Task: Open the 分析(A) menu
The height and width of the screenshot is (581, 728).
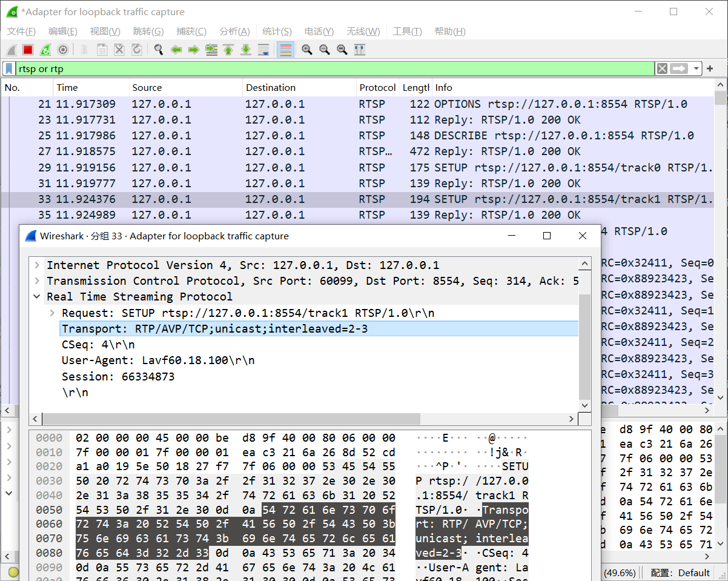Action: point(234,32)
